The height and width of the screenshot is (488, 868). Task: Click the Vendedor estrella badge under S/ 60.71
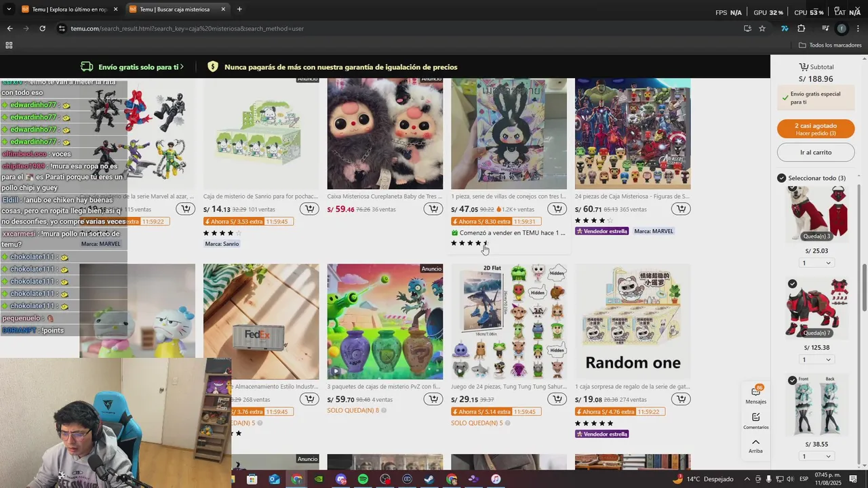pyautogui.click(x=602, y=231)
